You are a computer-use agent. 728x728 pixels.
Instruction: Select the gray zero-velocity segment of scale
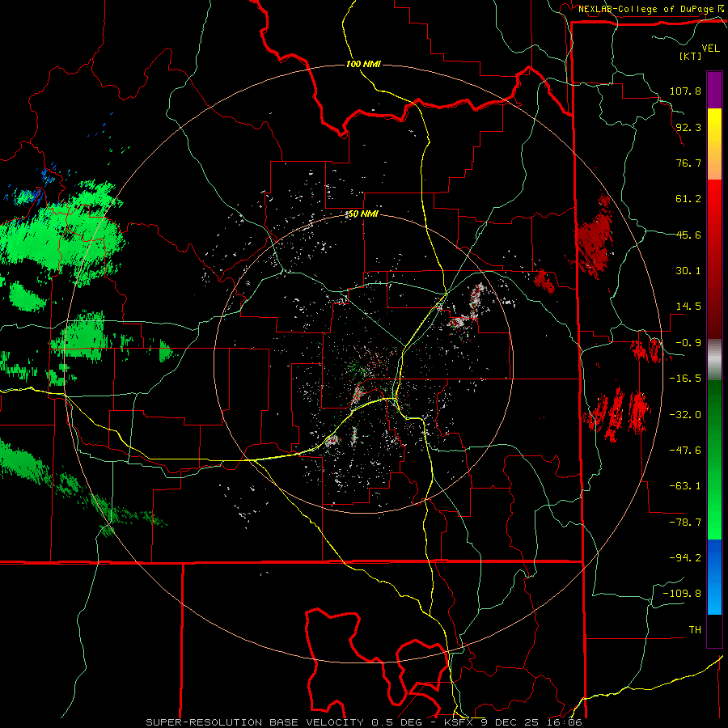714,360
